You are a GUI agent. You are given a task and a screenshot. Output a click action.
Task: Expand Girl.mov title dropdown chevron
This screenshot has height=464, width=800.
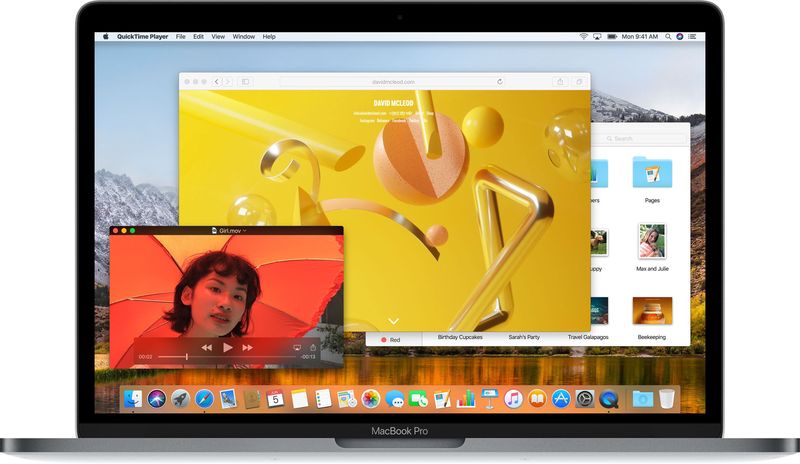pyautogui.click(x=245, y=231)
